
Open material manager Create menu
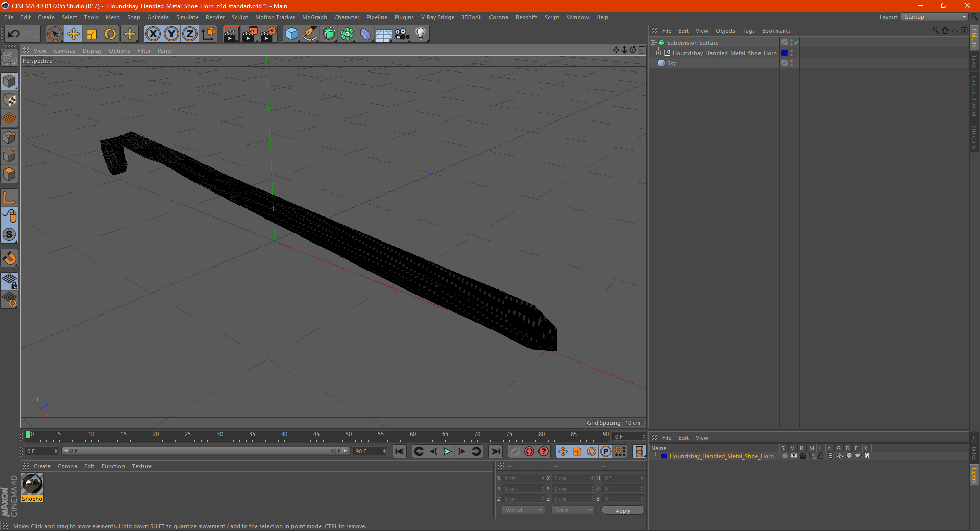[x=42, y=466]
